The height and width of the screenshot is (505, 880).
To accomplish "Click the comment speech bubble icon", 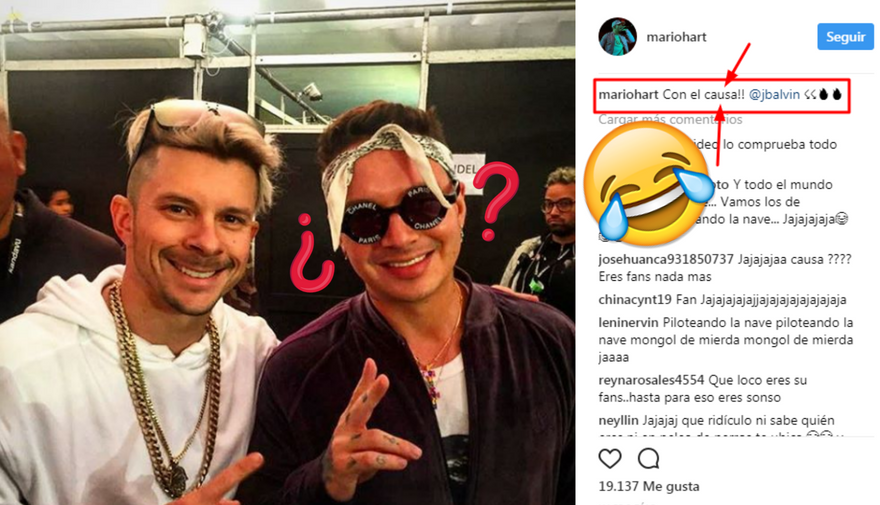I will point(649,459).
